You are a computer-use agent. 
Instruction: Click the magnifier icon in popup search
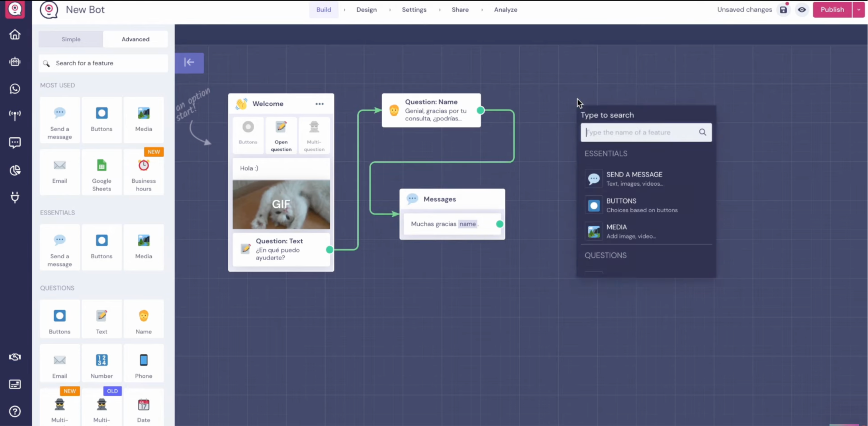pyautogui.click(x=703, y=132)
